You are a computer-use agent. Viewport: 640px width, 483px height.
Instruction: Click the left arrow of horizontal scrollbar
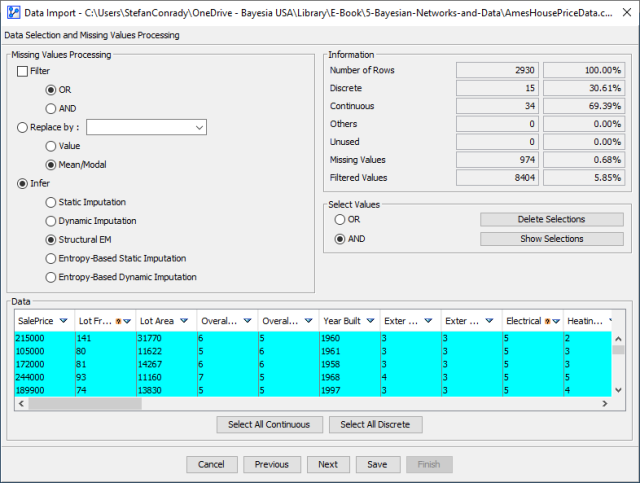pos(21,404)
